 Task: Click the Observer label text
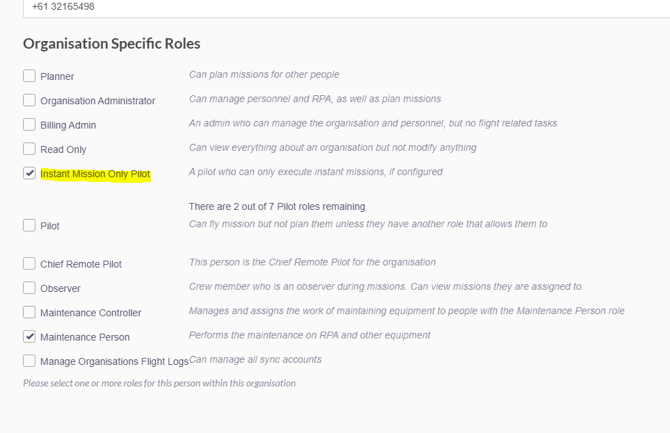60,289
